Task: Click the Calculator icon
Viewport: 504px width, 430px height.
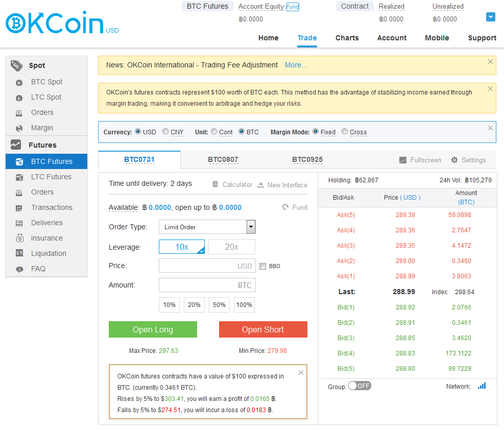Action: [x=215, y=184]
